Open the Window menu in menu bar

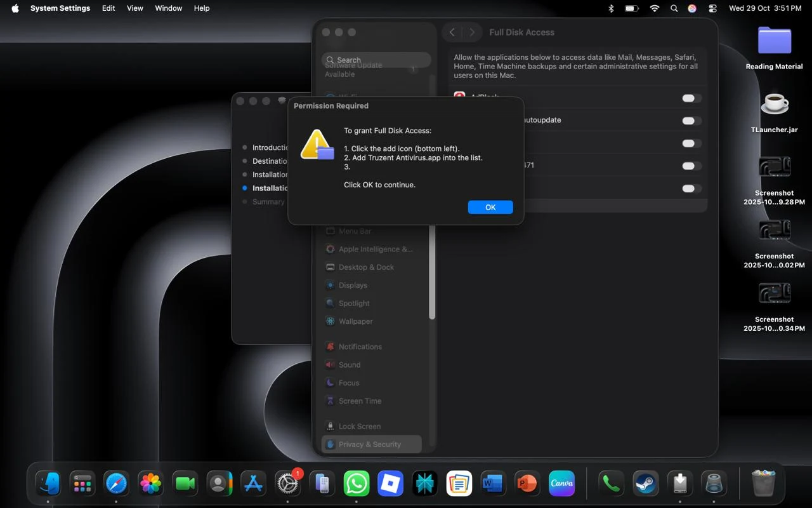pyautogui.click(x=169, y=8)
